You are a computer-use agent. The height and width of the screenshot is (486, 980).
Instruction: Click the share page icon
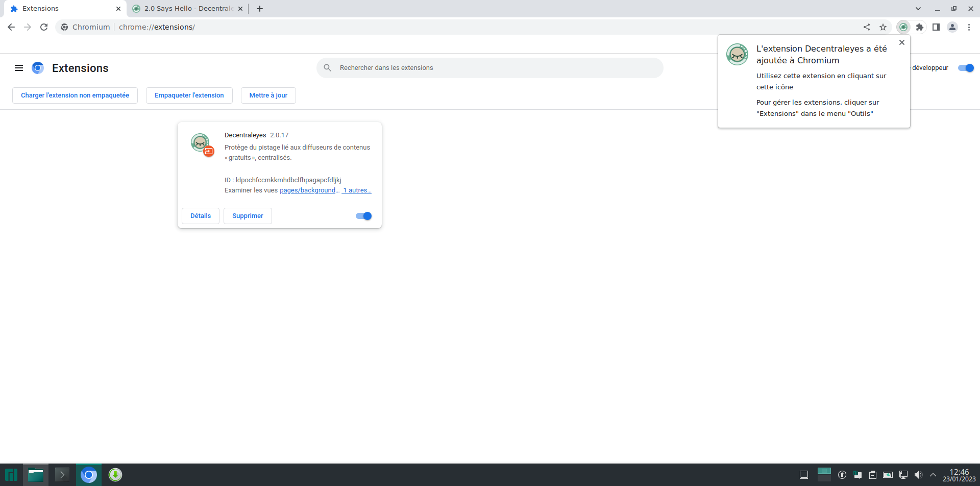tap(867, 27)
